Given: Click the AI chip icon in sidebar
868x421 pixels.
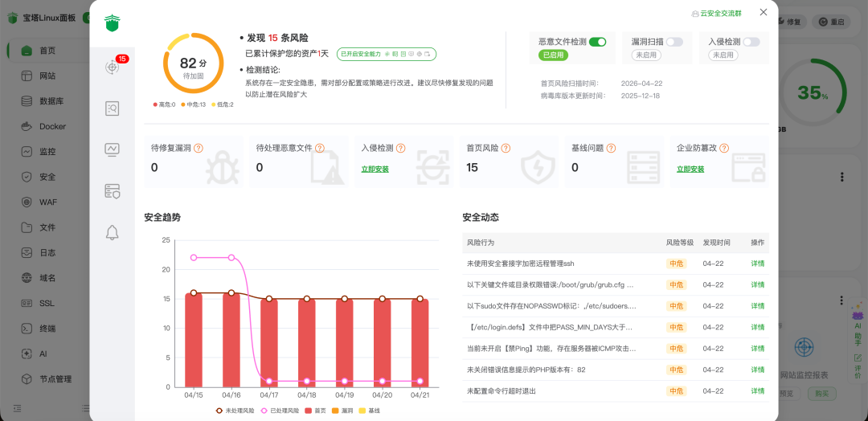Looking at the screenshot, I should [27, 354].
